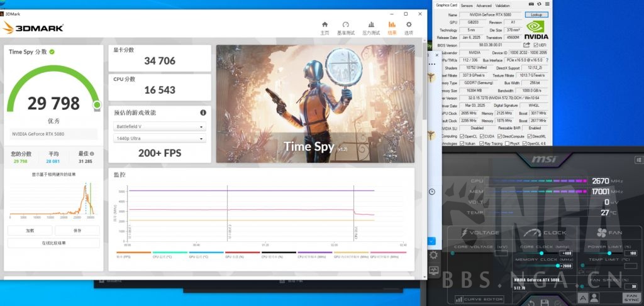Click the Fan Sync button in Afterburner
This screenshot has width=644, height=306.
tap(630, 297)
